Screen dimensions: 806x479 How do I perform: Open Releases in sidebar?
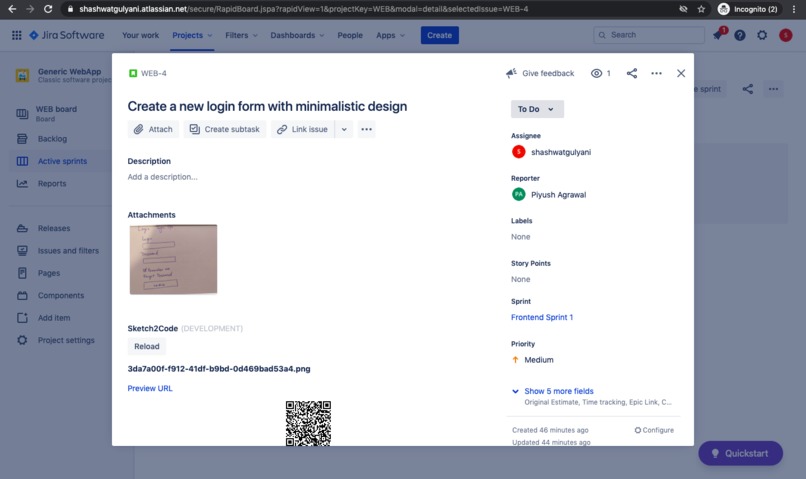coord(54,228)
